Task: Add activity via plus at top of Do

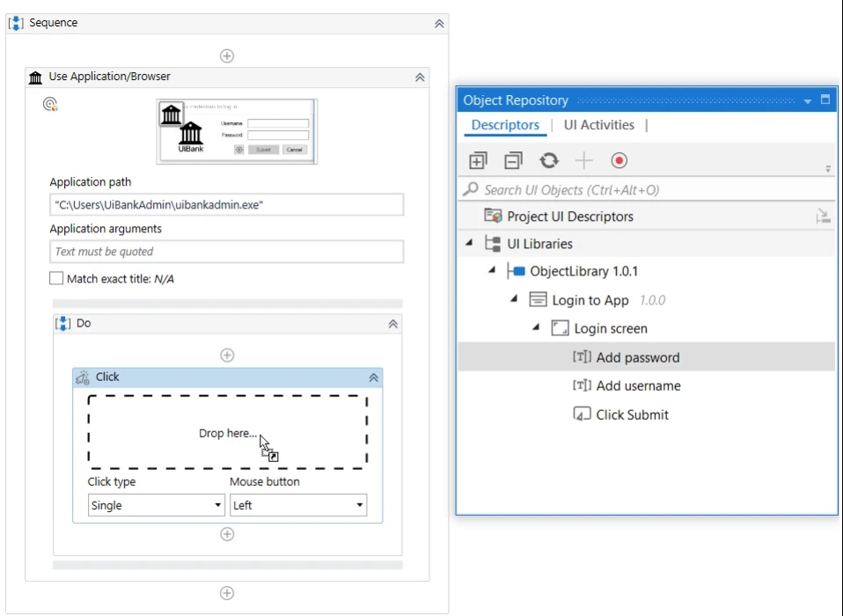Action: pos(227,356)
